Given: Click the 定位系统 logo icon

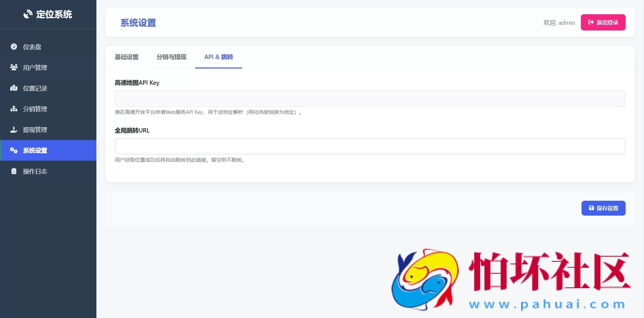Looking at the screenshot, I should point(27,14).
